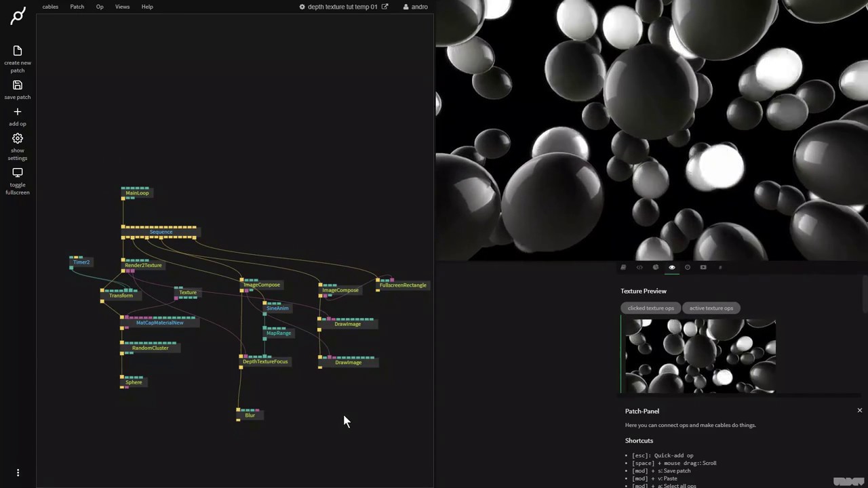Select the FullscreenRectangle op
The image size is (868, 488).
pos(402,285)
